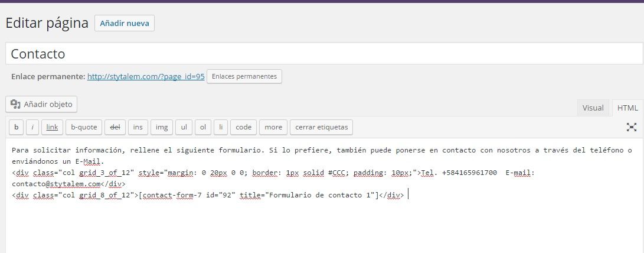The image size is (644, 253).
Task: Insert unordered list with ul button
Action: pyautogui.click(x=184, y=127)
